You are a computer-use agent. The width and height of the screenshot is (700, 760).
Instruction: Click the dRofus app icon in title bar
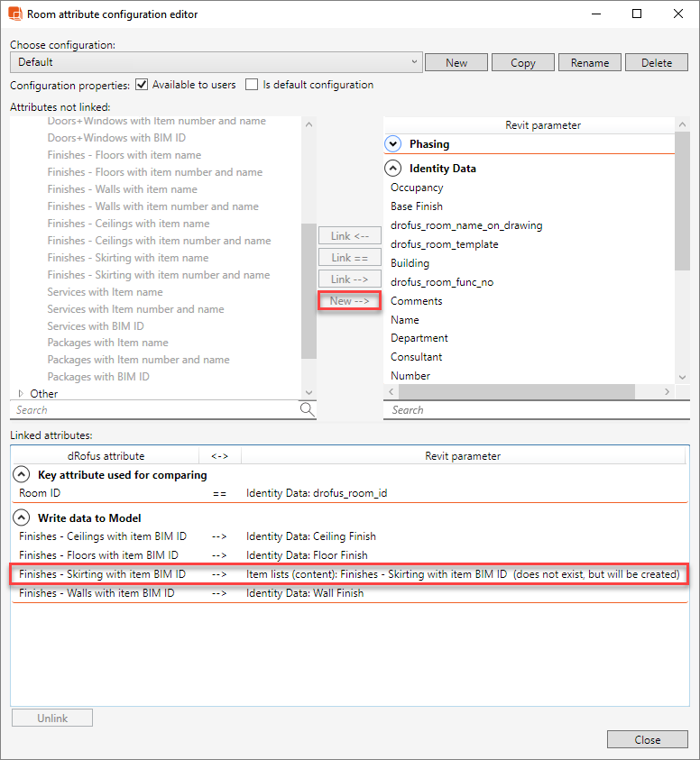click(x=14, y=14)
